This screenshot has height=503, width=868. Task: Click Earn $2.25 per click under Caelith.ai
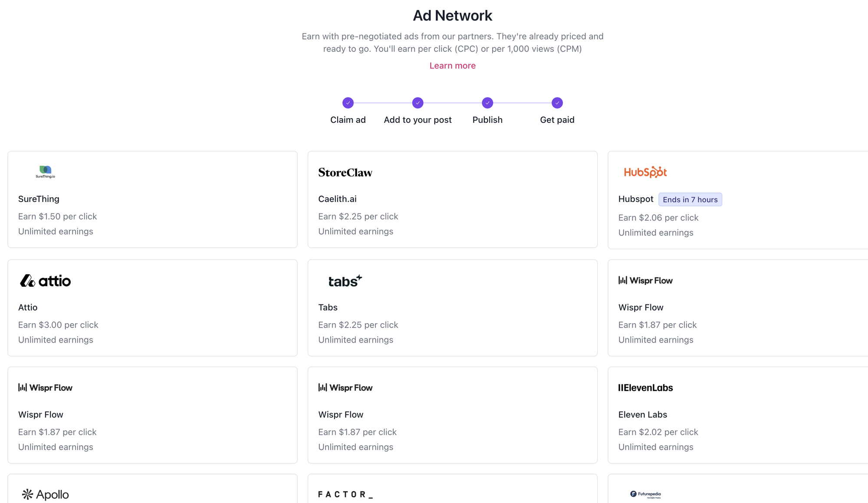[x=358, y=216]
